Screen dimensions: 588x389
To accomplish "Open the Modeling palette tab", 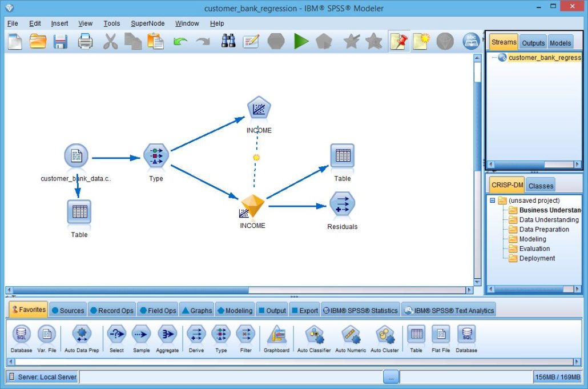I will click(235, 310).
